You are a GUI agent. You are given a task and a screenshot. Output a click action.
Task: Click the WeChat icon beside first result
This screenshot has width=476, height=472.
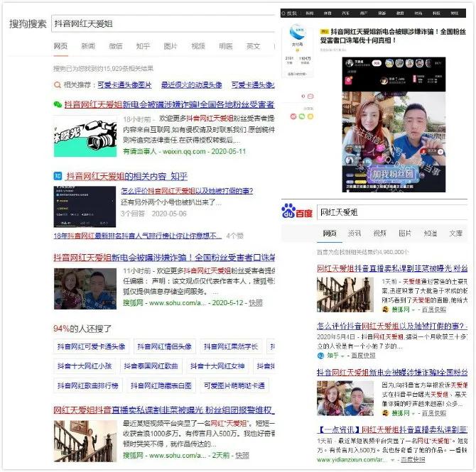point(58,104)
